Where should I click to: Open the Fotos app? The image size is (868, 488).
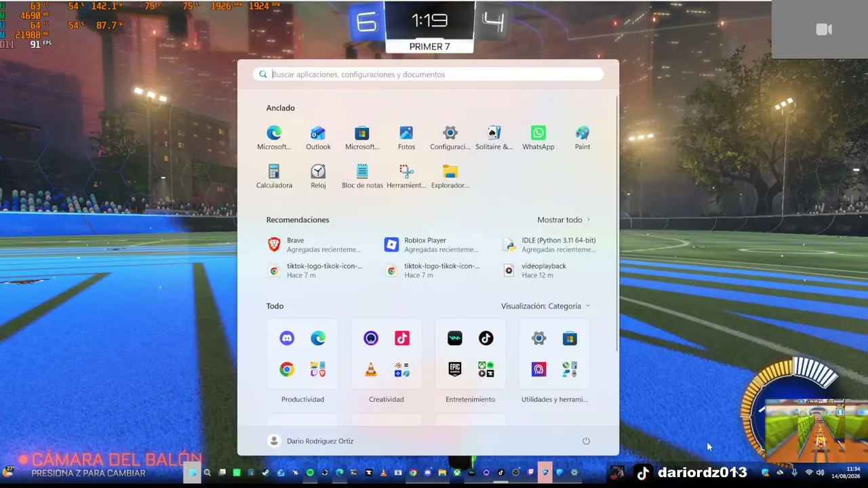[406, 138]
